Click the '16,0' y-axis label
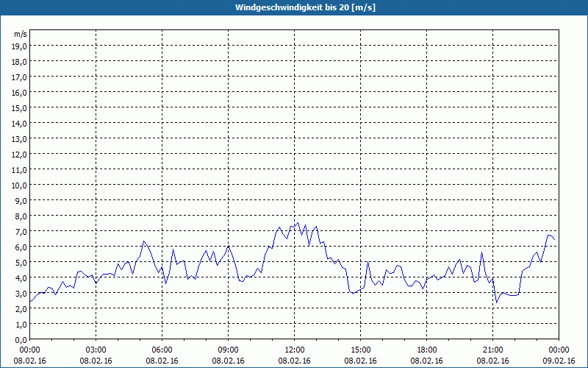The image size is (588, 368). pyautogui.click(x=19, y=93)
